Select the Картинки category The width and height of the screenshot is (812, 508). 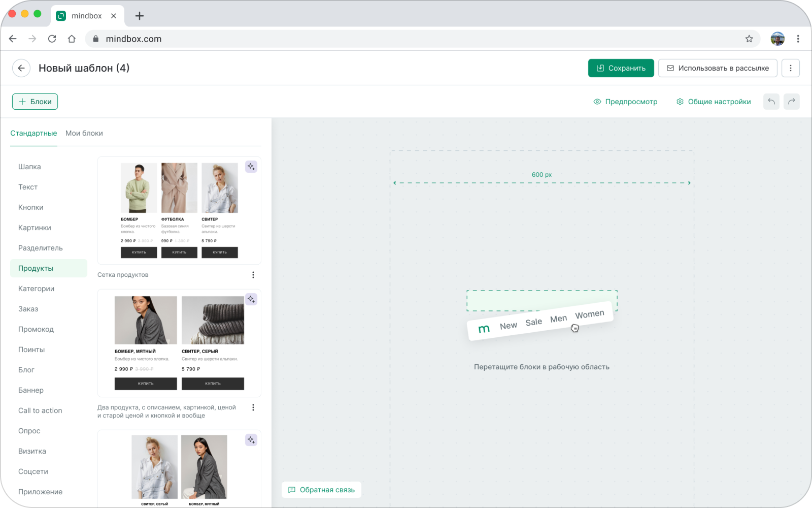tap(49, 228)
